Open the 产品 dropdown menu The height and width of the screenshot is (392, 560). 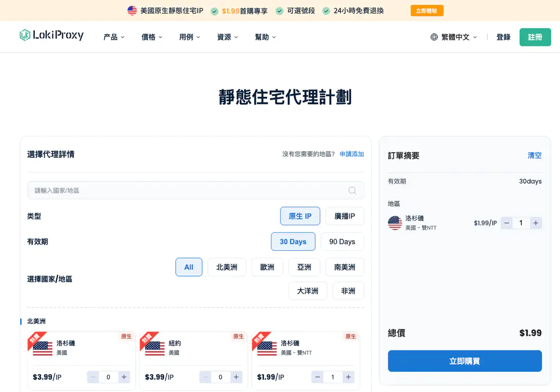coord(114,37)
